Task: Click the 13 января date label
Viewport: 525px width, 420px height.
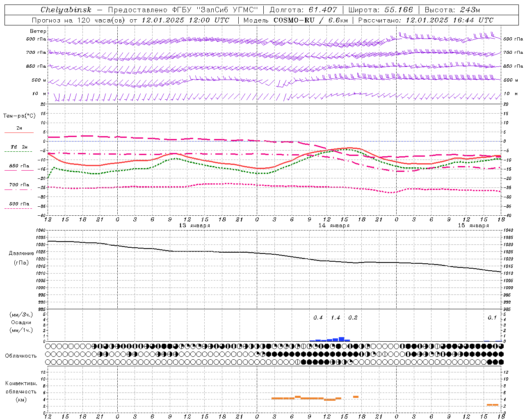Action: (x=194, y=225)
